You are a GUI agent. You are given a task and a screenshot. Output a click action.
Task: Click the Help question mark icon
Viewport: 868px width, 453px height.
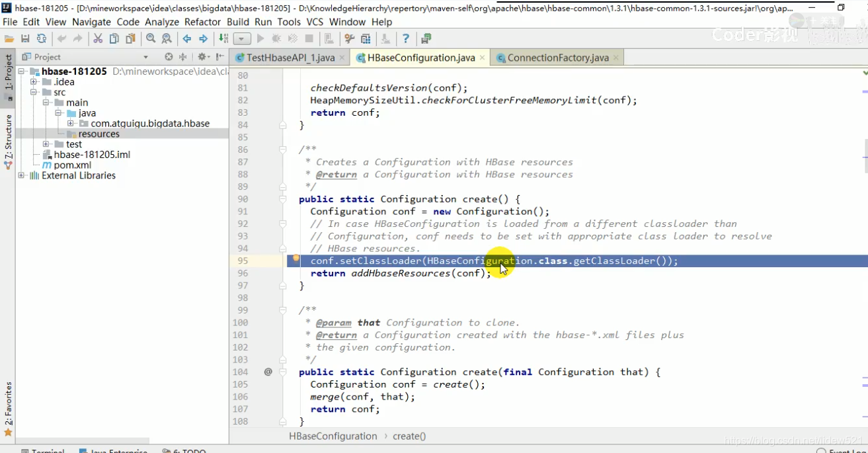pos(406,39)
